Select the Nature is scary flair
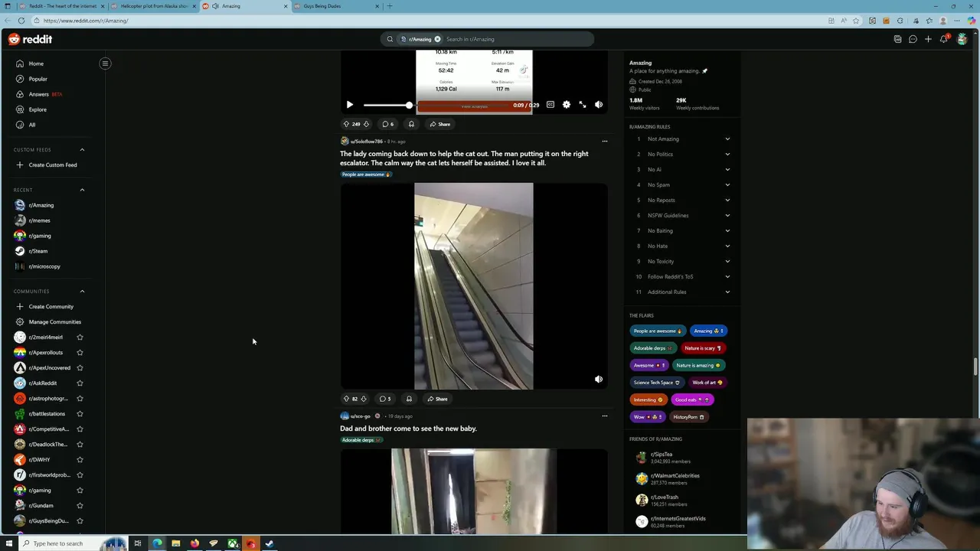 [703, 348]
